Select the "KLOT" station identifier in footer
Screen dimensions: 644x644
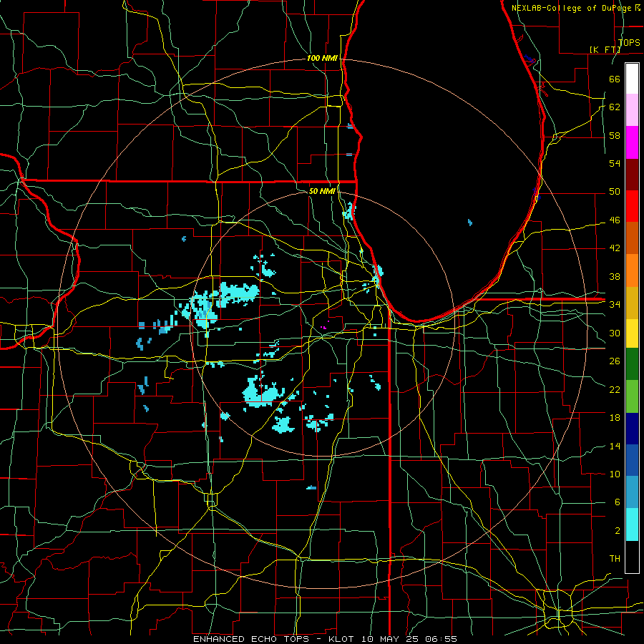(x=341, y=639)
